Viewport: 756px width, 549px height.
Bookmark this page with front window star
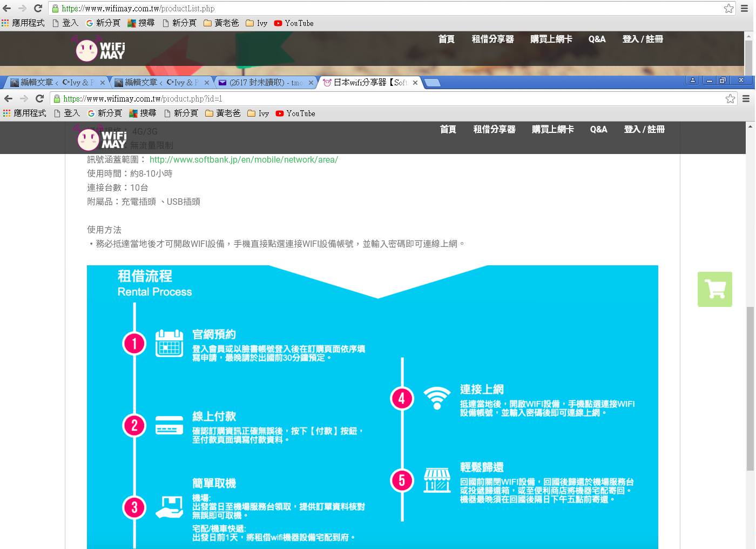[731, 98]
